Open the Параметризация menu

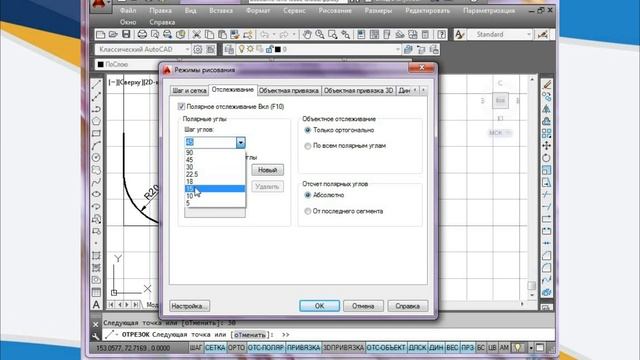(x=489, y=11)
